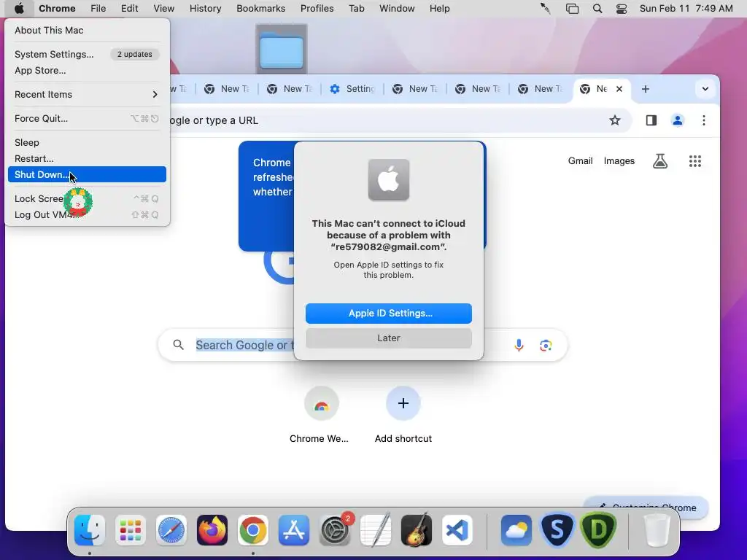Open Google apps grid icon
This screenshot has width=747, height=560.
coord(695,161)
